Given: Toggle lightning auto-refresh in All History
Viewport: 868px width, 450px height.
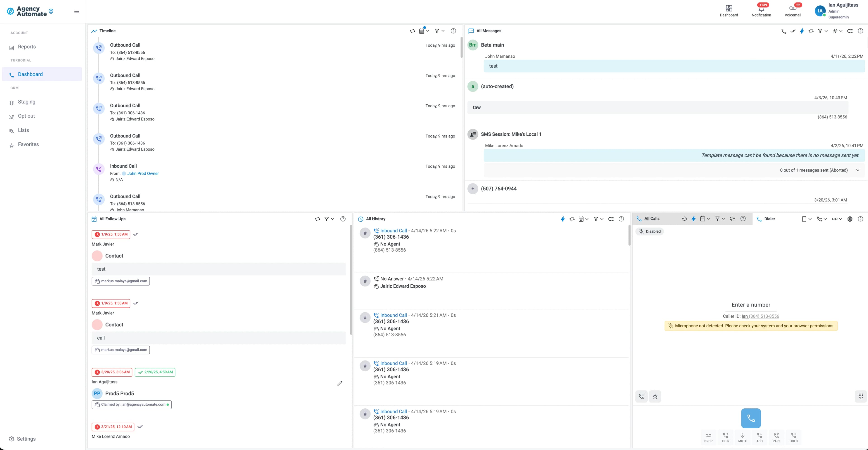Looking at the screenshot, I should click(562, 219).
